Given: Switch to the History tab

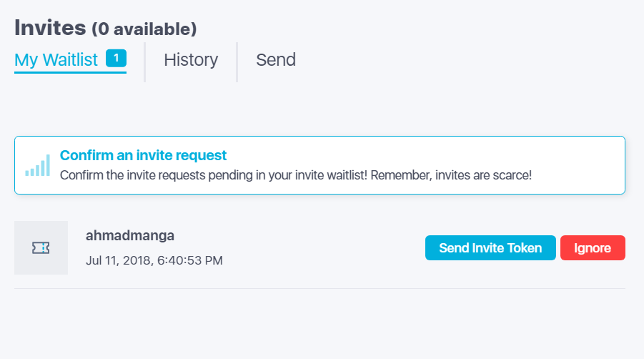Looking at the screenshot, I should tap(191, 60).
